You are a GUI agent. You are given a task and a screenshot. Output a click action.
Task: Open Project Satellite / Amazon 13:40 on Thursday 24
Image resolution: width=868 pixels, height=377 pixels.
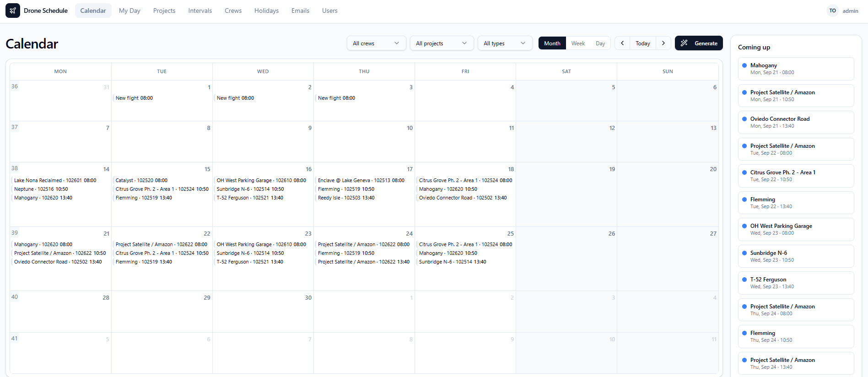(364, 262)
